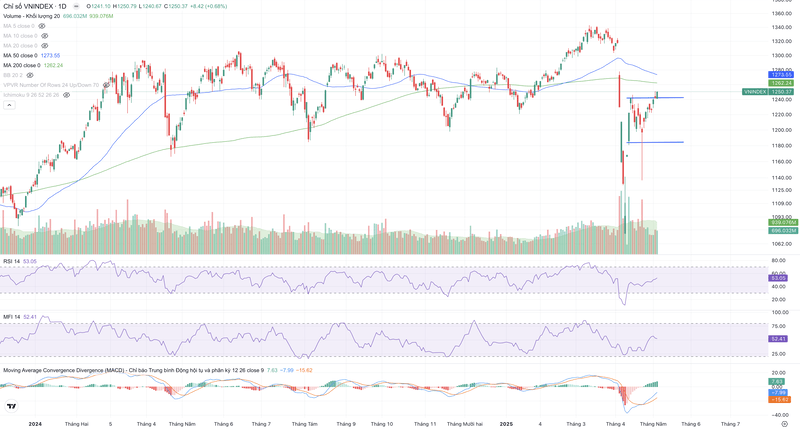Click the MA 10 close 0 legend text
Viewport: 800px width, 429px height.
tap(20, 36)
